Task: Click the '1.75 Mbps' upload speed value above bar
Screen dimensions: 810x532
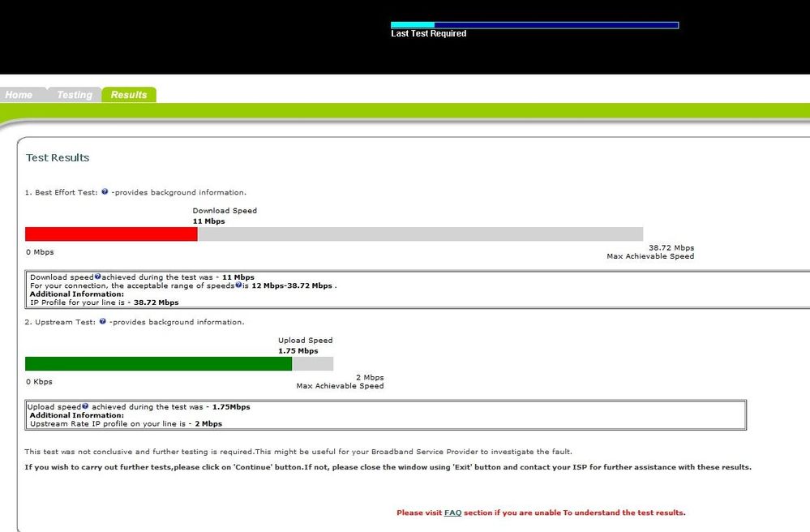Action: 298,350
